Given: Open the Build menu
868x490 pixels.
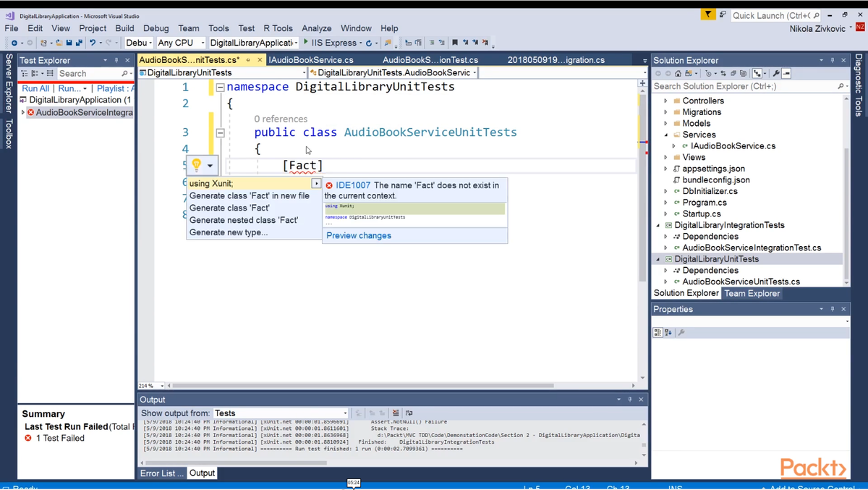Looking at the screenshot, I should (x=124, y=28).
